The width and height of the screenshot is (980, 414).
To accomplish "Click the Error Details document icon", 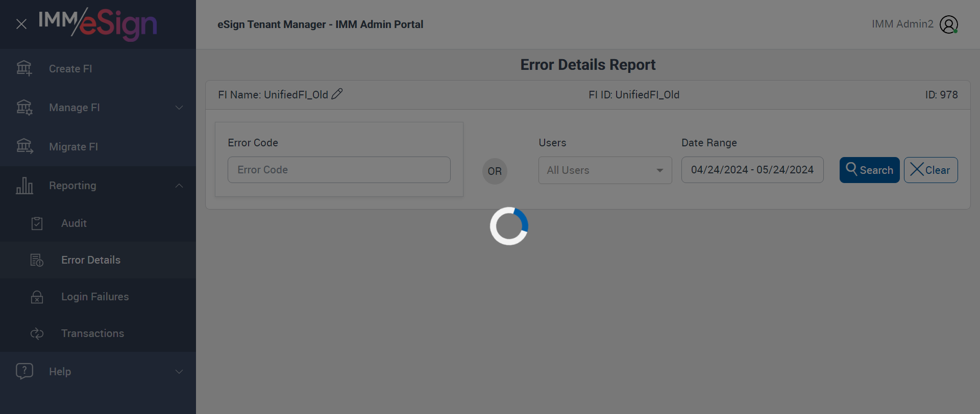I will pyautogui.click(x=37, y=260).
